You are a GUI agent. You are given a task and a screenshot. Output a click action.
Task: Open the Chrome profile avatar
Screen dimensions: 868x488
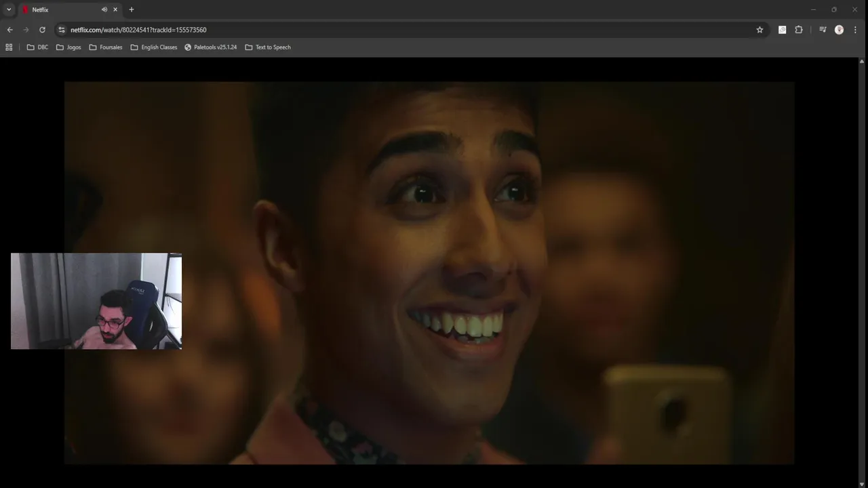tap(839, 30)
